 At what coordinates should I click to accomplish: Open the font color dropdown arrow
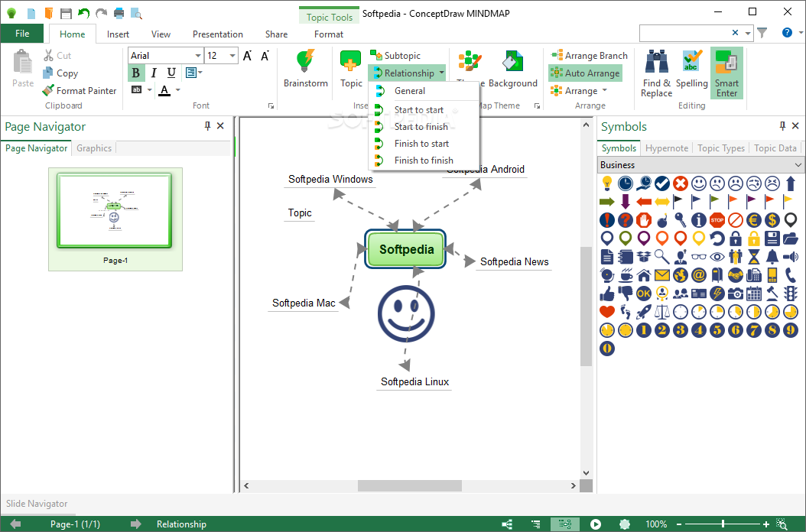[178, 90]
